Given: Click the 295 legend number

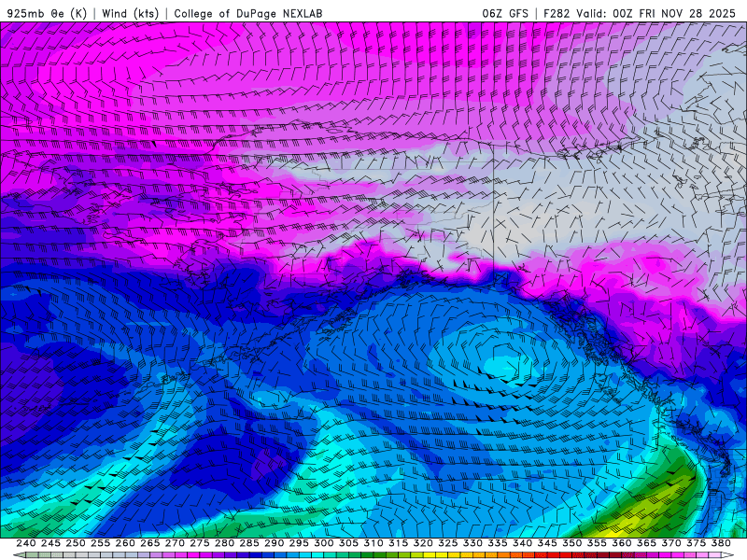Looking at the screenshot, I should [x=299, y=543].
